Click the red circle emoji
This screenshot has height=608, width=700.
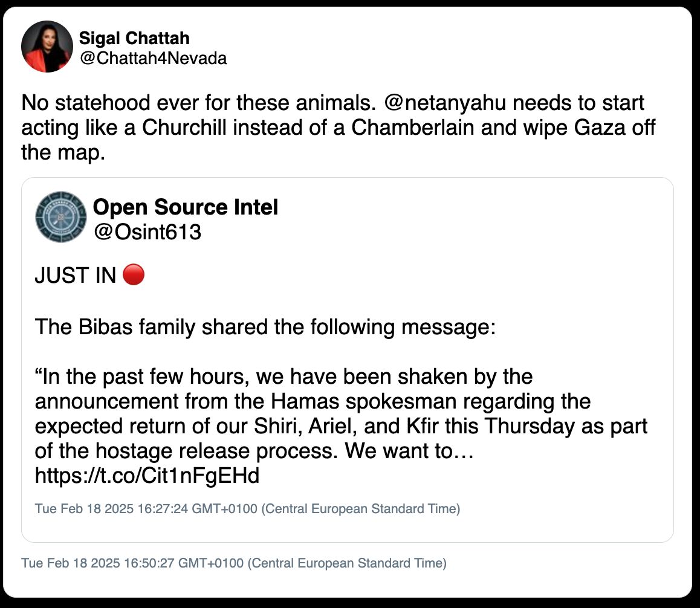click(x=134, y=275)
